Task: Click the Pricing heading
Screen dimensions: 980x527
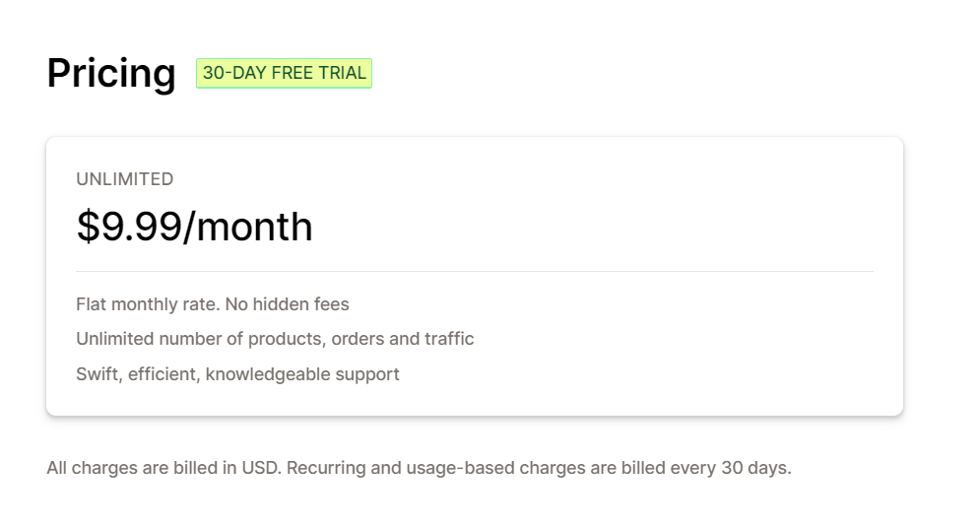Action: point(111,73)
